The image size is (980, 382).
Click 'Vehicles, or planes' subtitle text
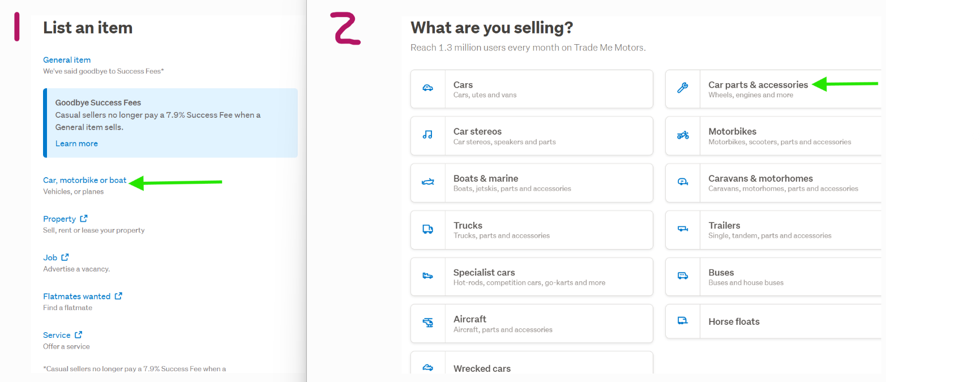click(x=74, y=192)
